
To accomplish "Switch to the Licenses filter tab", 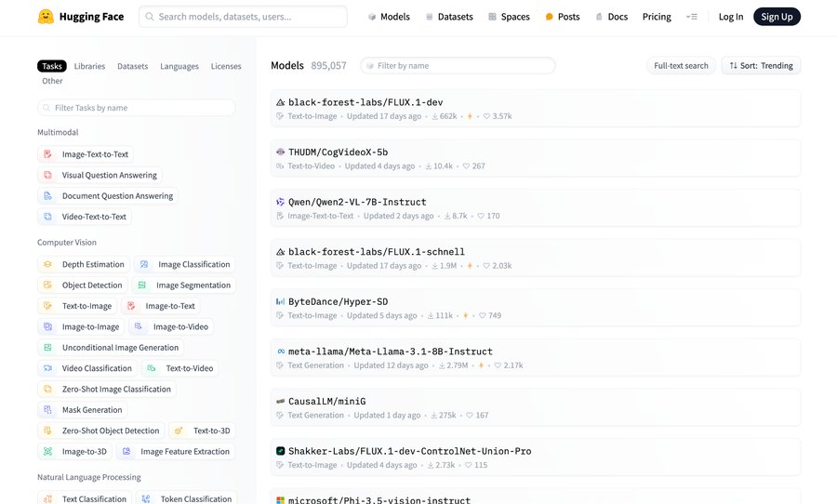I will [226, 66].
